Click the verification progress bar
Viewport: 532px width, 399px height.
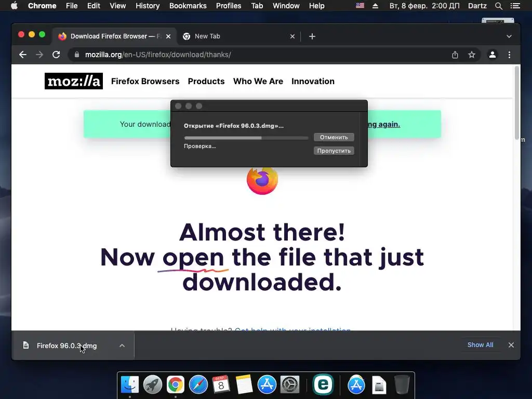click(246, 138)
